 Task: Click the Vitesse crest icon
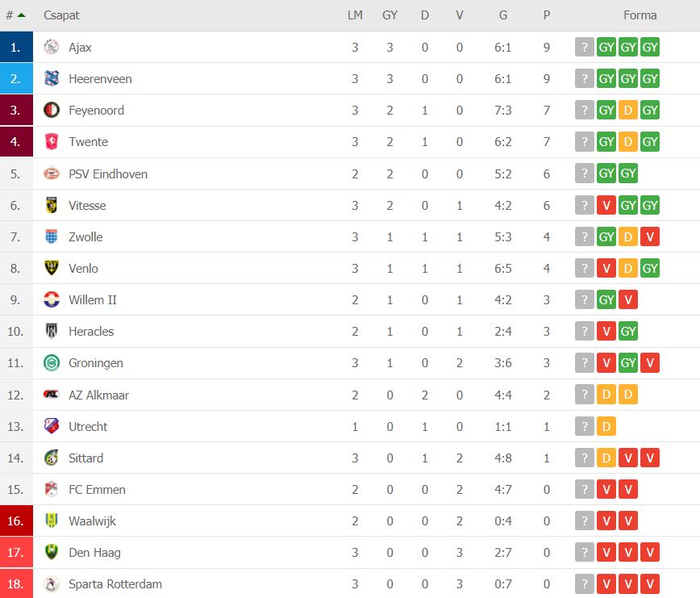pyautogui.click(x=52, y=205)
